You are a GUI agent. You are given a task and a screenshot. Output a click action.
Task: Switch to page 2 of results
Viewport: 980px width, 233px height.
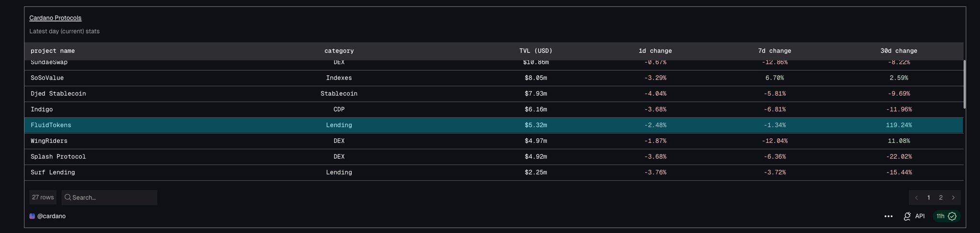pos(941,198)
